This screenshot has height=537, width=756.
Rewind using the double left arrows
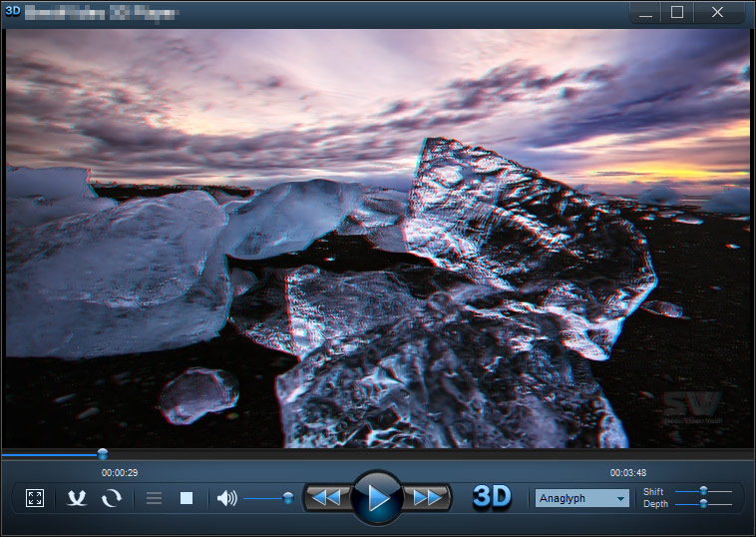326,497
